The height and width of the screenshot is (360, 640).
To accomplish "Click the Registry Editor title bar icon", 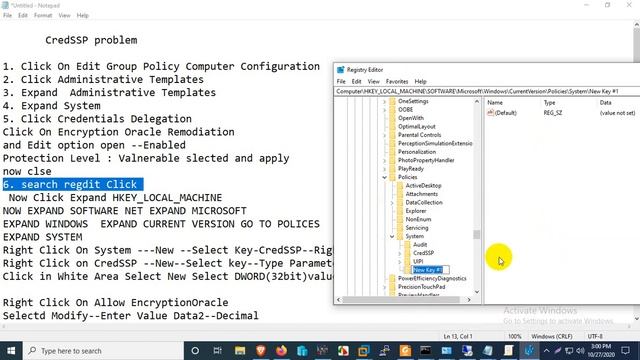I will point(341,70).
